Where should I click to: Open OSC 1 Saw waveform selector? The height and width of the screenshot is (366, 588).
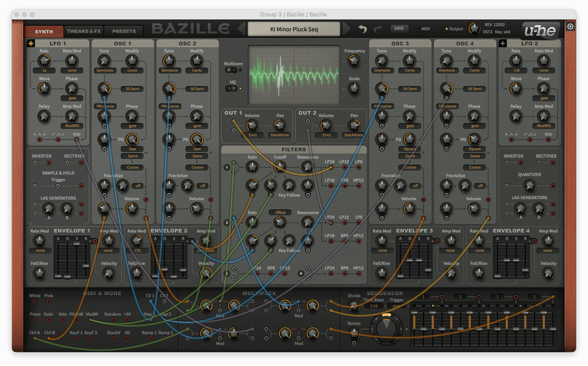point(132,149)
